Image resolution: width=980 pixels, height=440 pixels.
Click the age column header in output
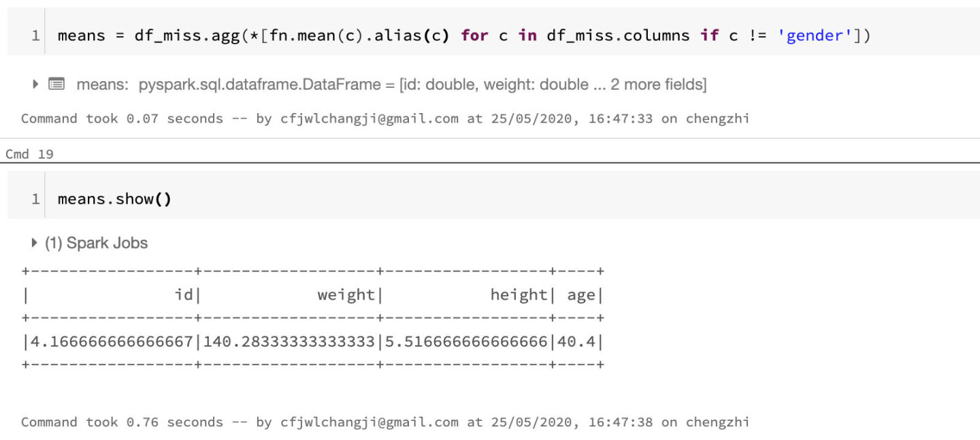(x=581, y=295)
